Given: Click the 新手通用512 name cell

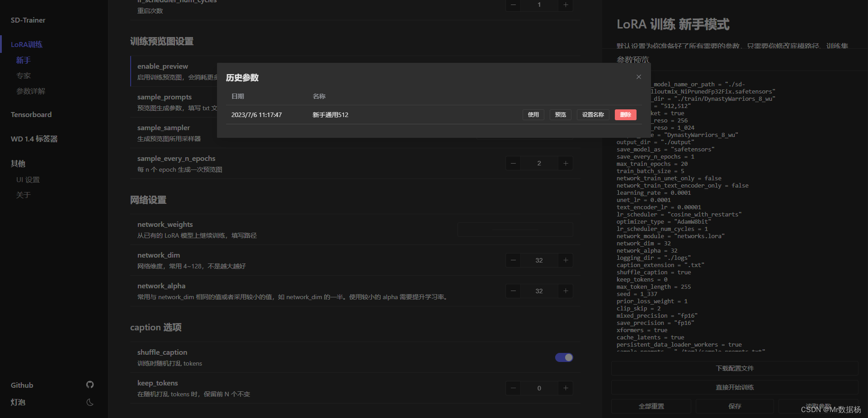Looking at the screenshot, I should pyautogui.click(x=330, y=115).
